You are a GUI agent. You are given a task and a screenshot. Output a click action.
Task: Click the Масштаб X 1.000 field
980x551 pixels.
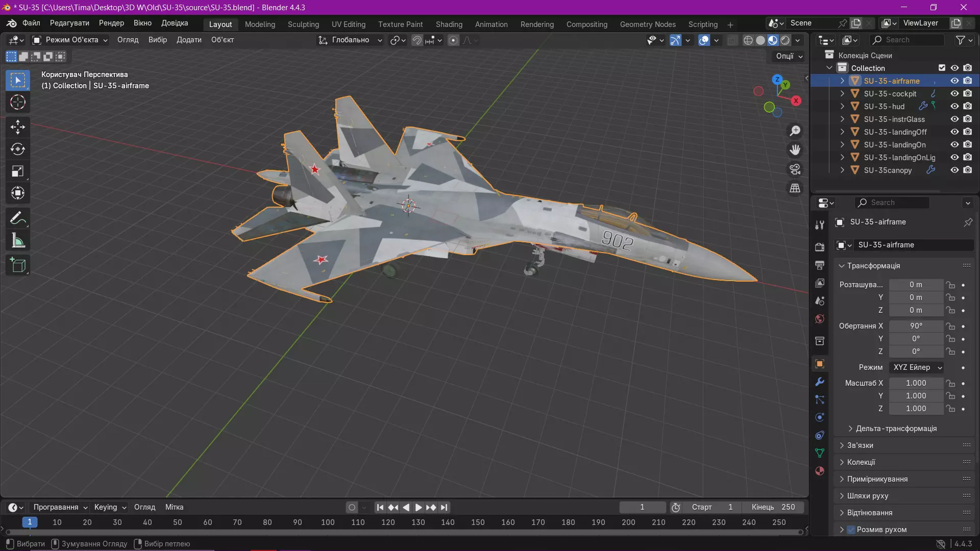(916, 383)
